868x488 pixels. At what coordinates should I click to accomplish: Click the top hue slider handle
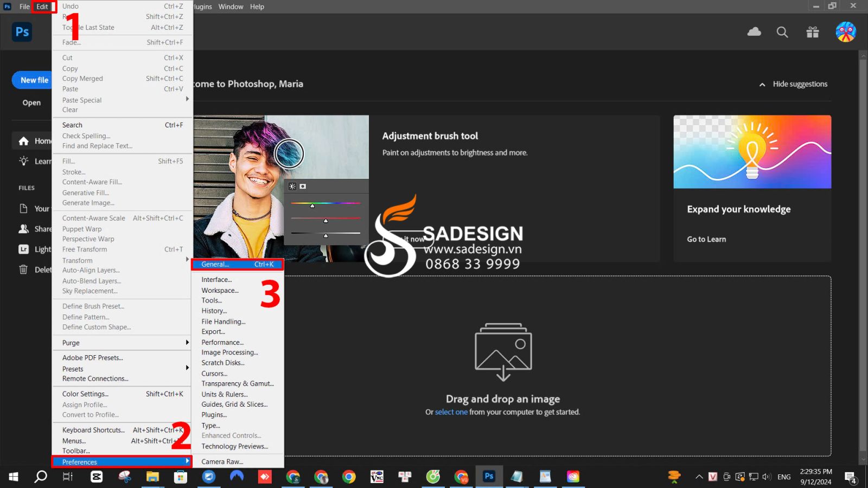click(312, 206)
